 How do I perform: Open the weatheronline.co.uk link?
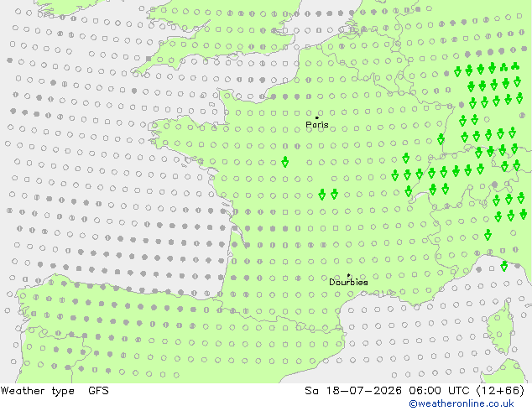tap(462, 403)
